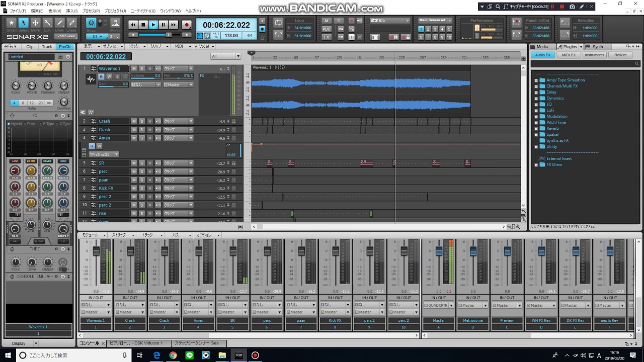Screen dimensions: 644x362
Task: Expand the Dynamics plugin folder
Action: click(x=536, y=98)
